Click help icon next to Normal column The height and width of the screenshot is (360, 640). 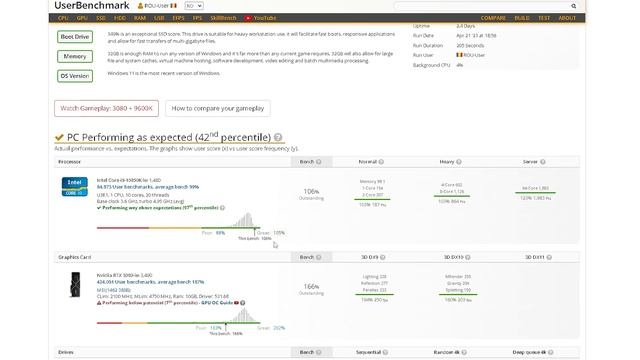tap(381, 162)
